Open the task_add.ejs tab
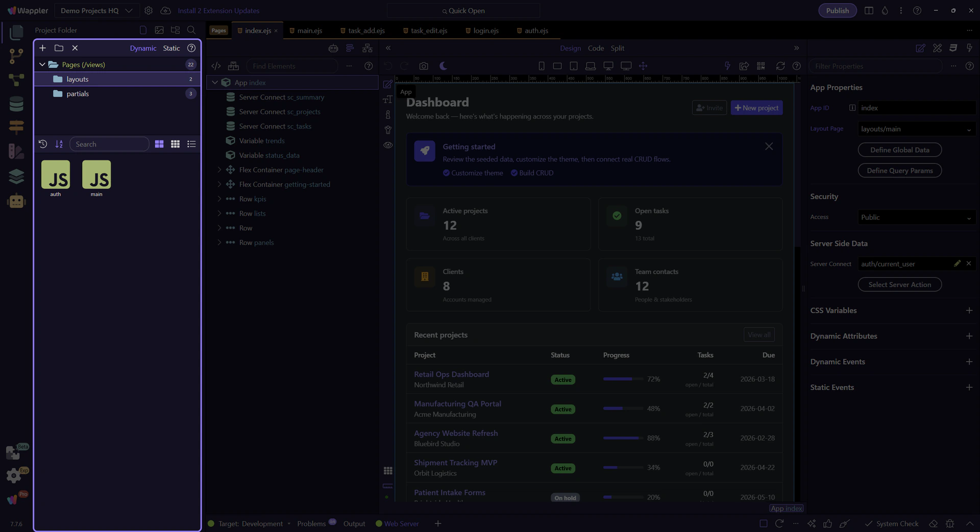Screen dimensions: 980x532 366,31
